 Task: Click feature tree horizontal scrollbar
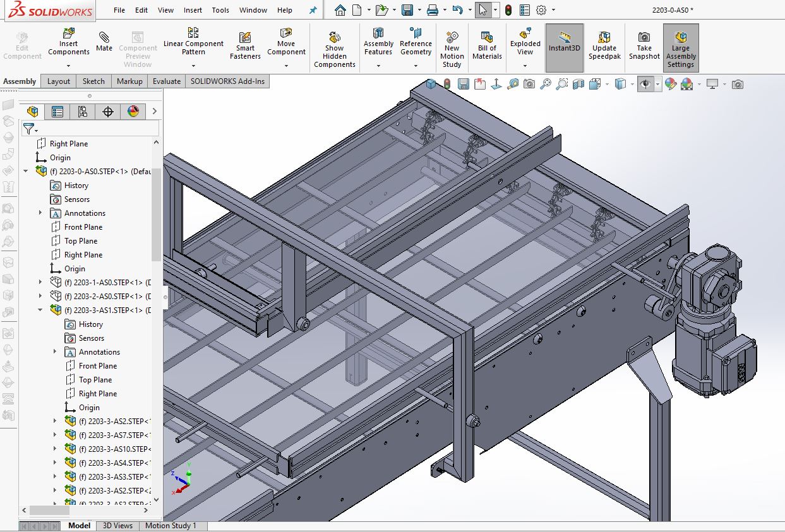click(x=49, y=510)
